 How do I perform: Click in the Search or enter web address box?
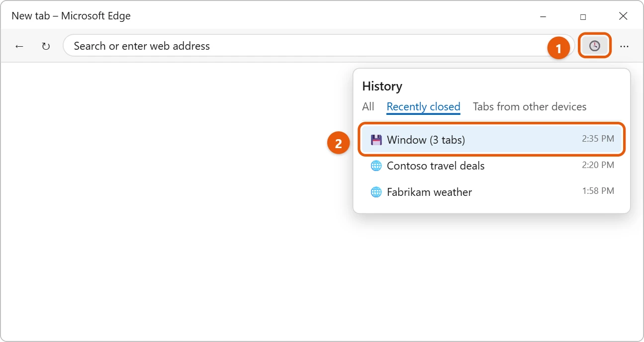pos(318,46)
